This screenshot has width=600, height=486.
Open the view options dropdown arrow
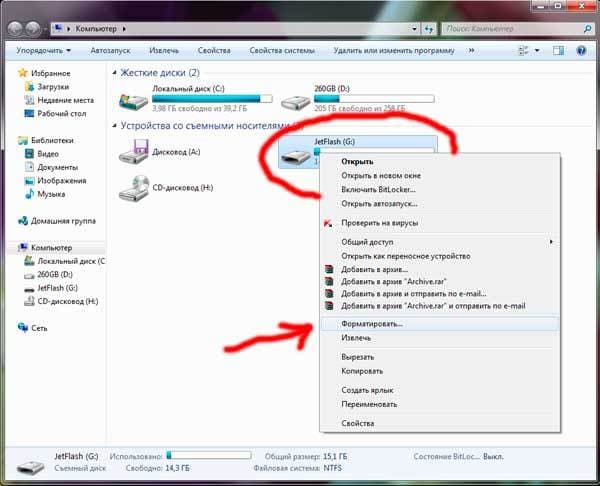[x=537, y=51]
